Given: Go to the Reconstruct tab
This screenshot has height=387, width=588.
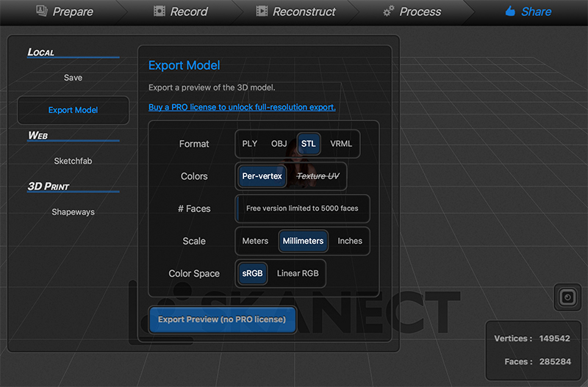Looking at the screenshot, I should pyautogui.click(x=295, y=12).
